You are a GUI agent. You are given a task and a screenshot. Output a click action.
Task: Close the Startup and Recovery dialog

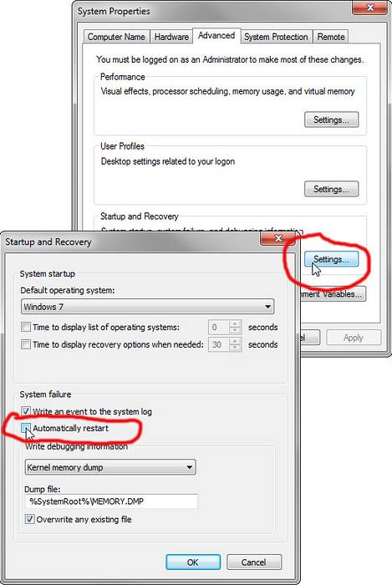pos(277,238)
